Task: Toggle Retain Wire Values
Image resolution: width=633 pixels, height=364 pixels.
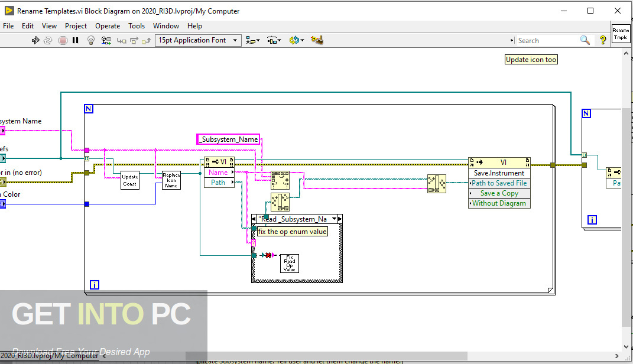Action: tap(106, 40)
